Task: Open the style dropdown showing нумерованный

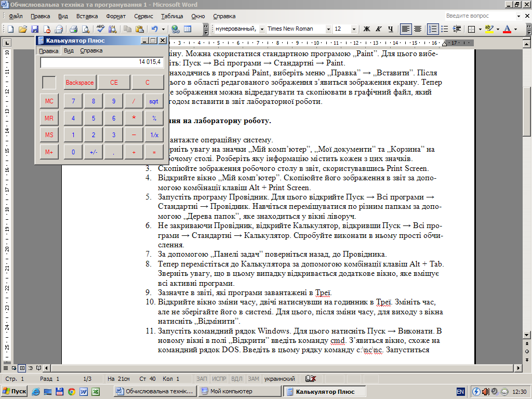Action: [262, 29]
